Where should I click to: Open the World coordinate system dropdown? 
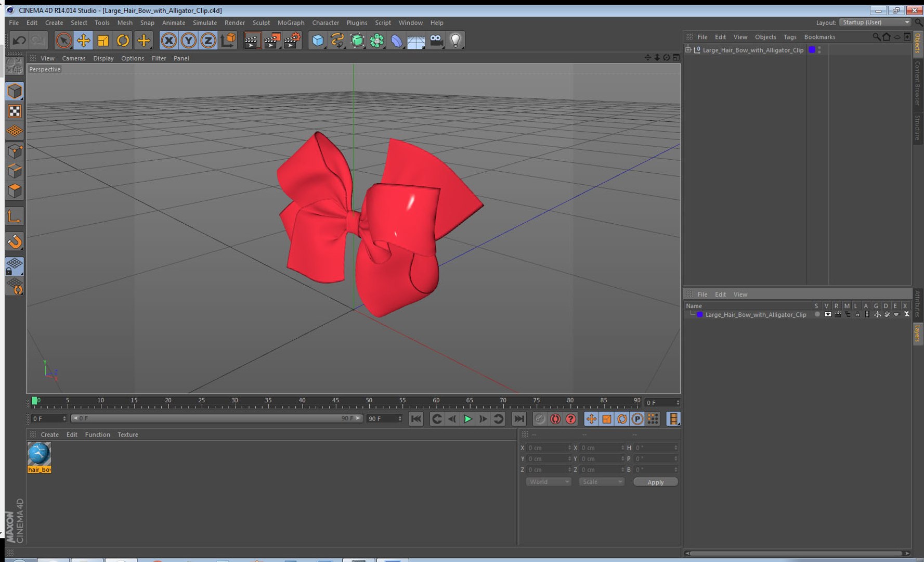pos(549,482)
